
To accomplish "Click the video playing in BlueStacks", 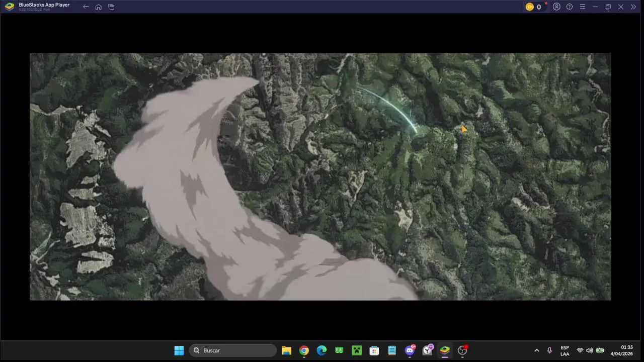I will point(320,177).
